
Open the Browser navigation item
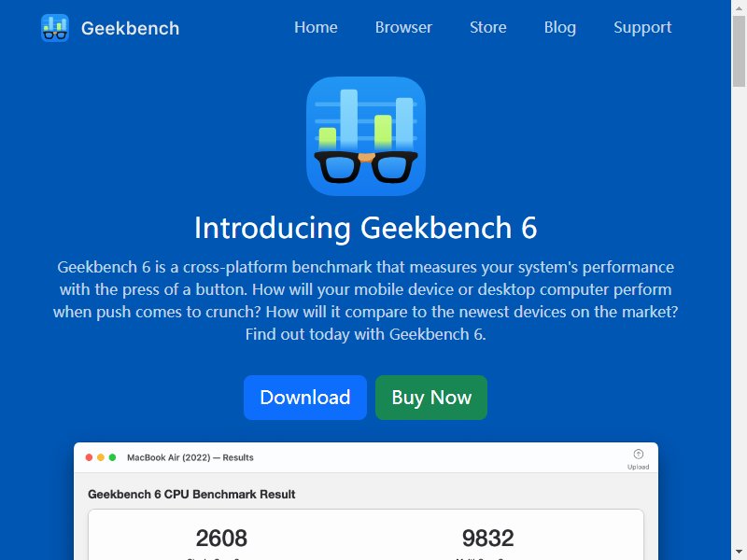403,28
